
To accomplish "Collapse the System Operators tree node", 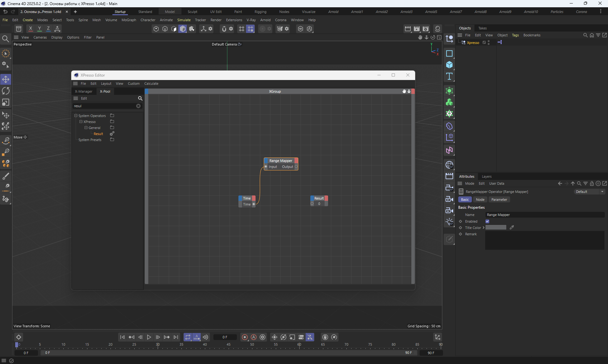I will point(76,116).
